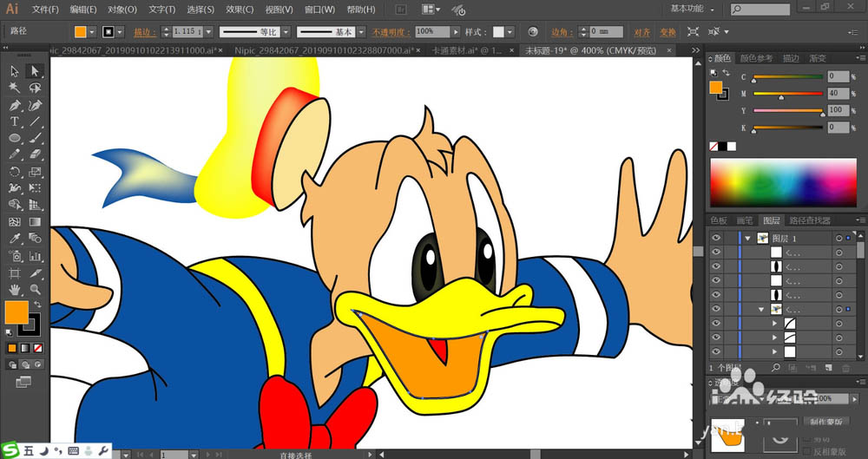Select the Blend tool

point(35,239)
